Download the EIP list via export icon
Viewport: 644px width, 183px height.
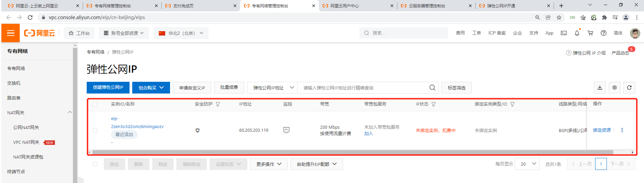pyautogui.click(x=600, y=87)
